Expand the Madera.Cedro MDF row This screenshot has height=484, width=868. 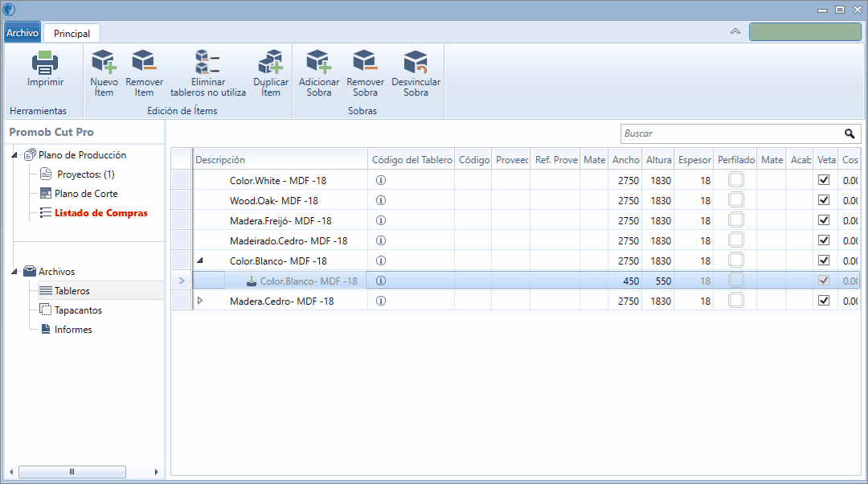coord(200,301)
